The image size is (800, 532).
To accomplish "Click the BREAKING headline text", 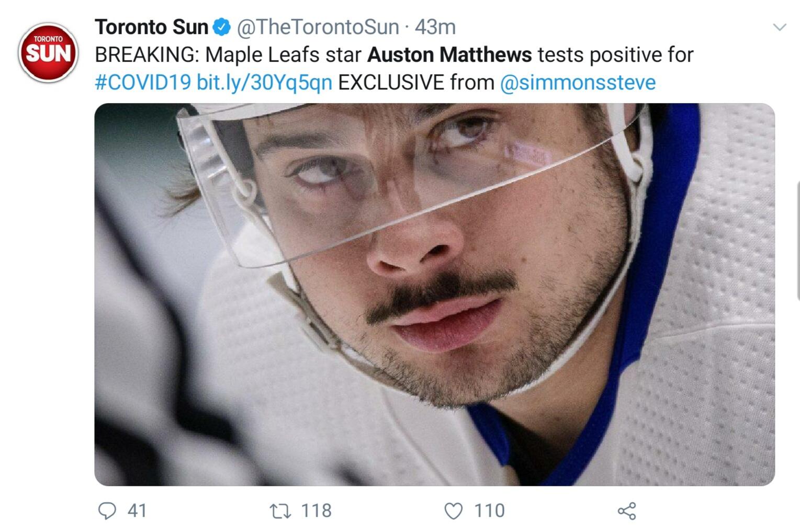I will (x=147, y=55).
